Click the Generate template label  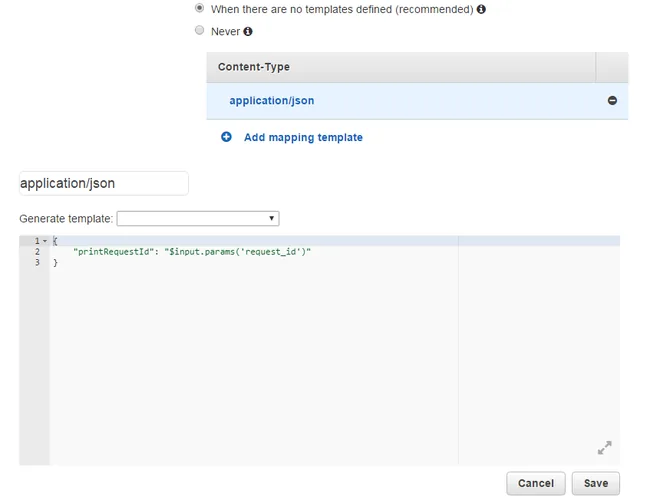[x=66, y=219]
